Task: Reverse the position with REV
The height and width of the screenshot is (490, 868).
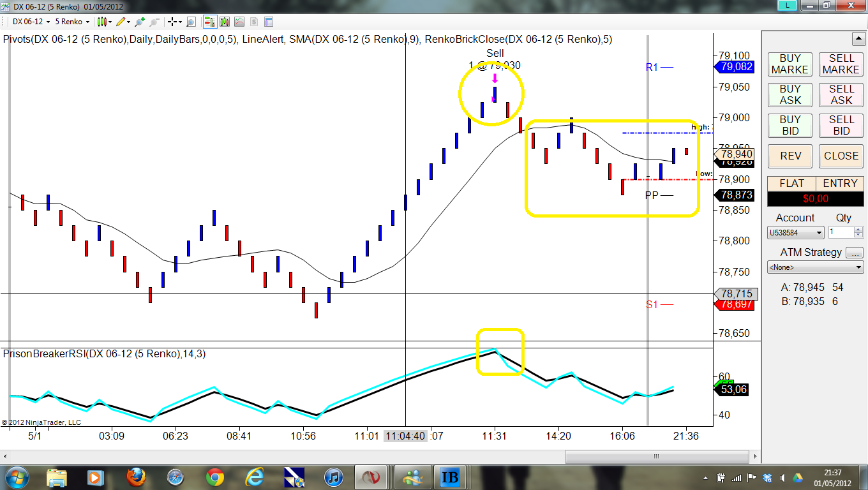Action: click(790, 156)
